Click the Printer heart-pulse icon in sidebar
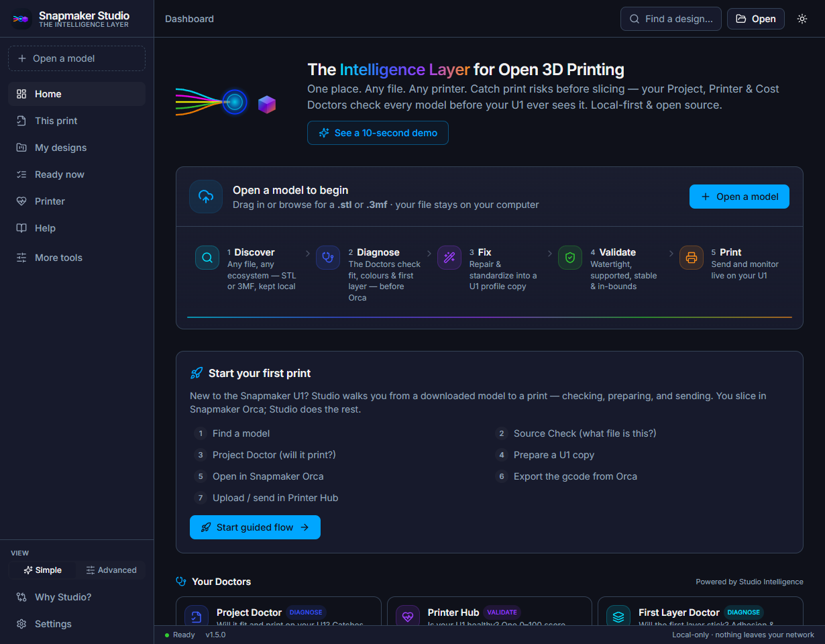 point(21,201)
